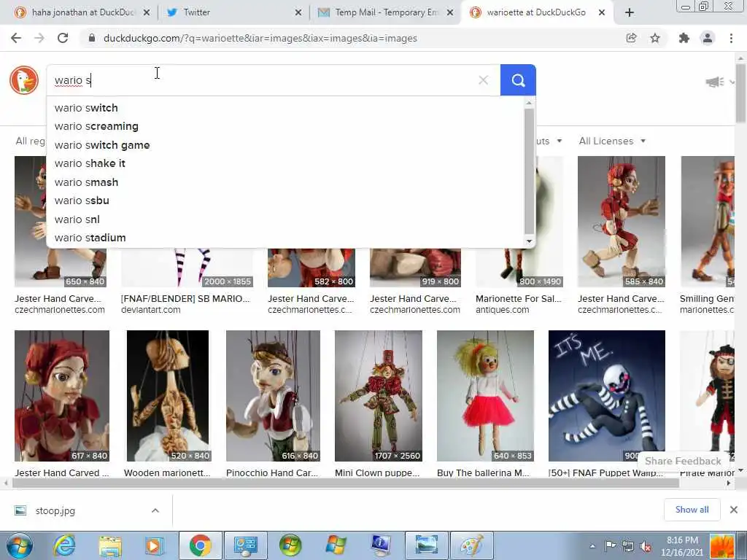Click the suggestion list up arrow
747x560 pixels.
click(530, 103)
